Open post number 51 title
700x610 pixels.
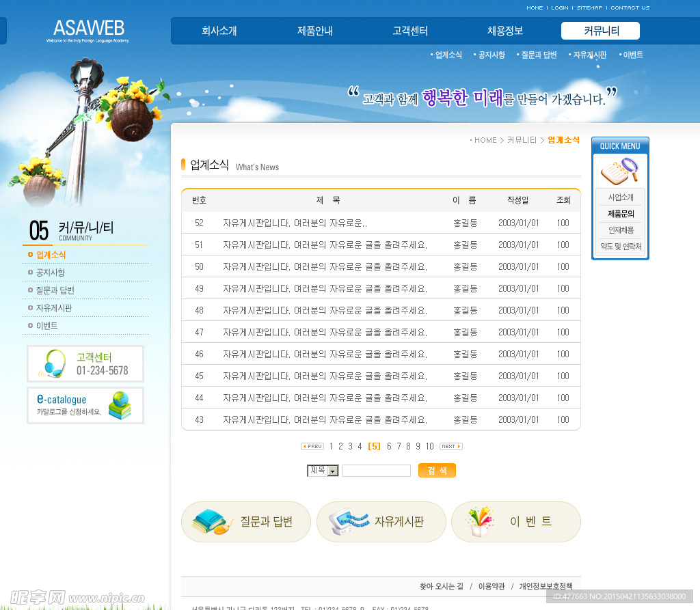325,245
